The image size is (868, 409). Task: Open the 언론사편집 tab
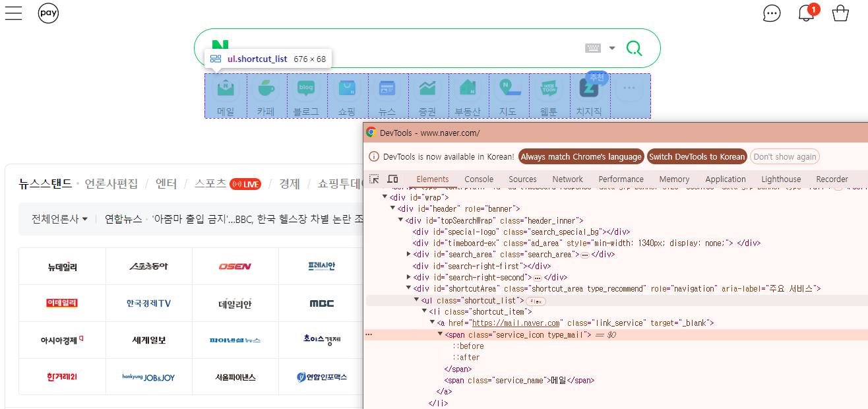(111, 183)
